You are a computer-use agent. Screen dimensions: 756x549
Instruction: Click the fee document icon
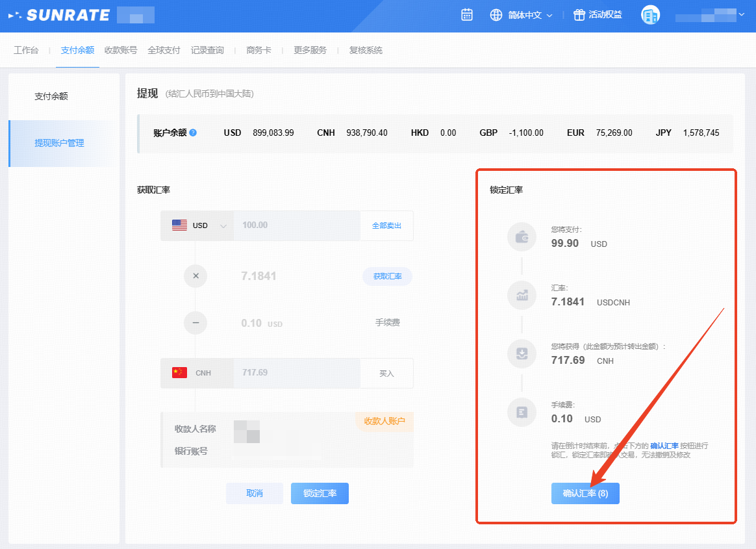click(x=522, y=413)
